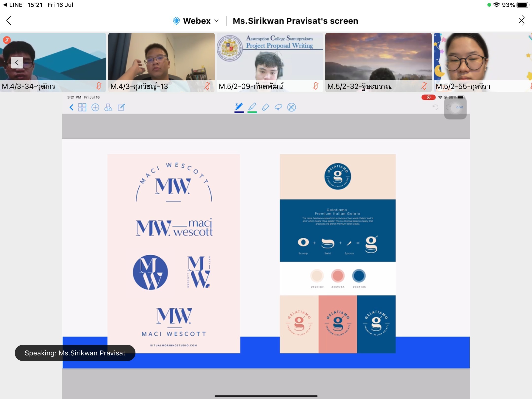The width and height of the screenshot is (532, 399).
Task: Tap the Wi-Fi icon in status bar
Action: [x=497, y=5]
